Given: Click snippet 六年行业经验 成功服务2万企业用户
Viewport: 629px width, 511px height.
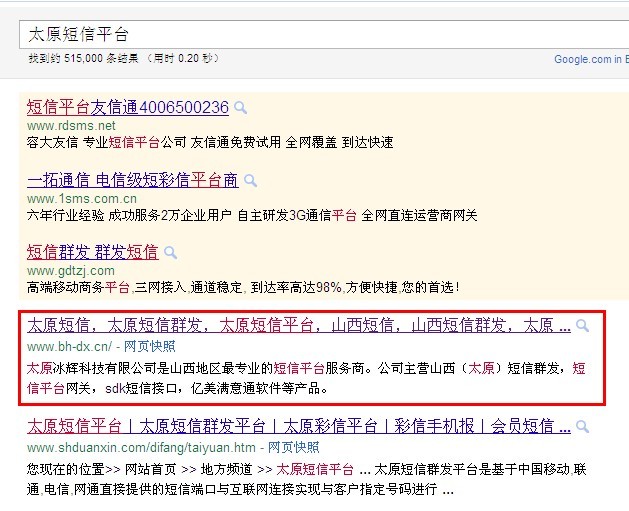Looking at the screenshot, I should click(252, 215).
